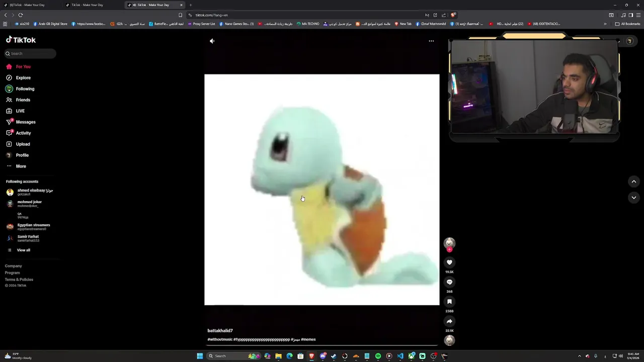
Task: Like the video with the heart icon
Action: click(449, 262)
